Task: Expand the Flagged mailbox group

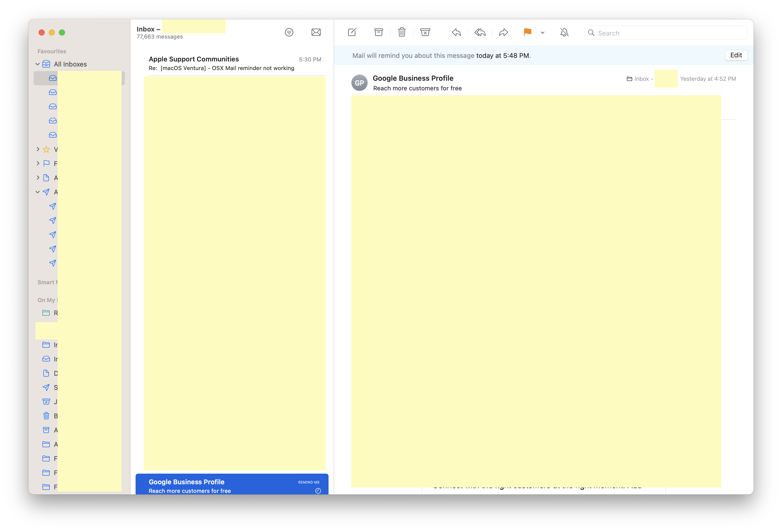Action: 38,163
